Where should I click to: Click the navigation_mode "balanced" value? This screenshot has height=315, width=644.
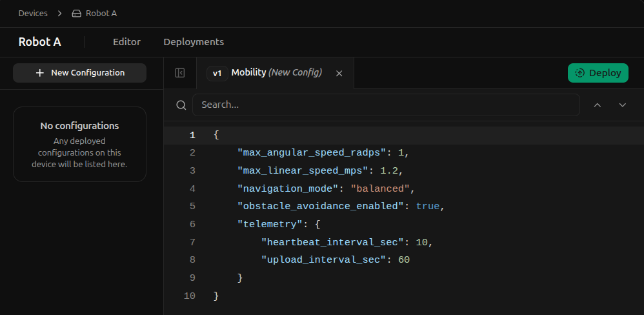(x=381, y=188)
